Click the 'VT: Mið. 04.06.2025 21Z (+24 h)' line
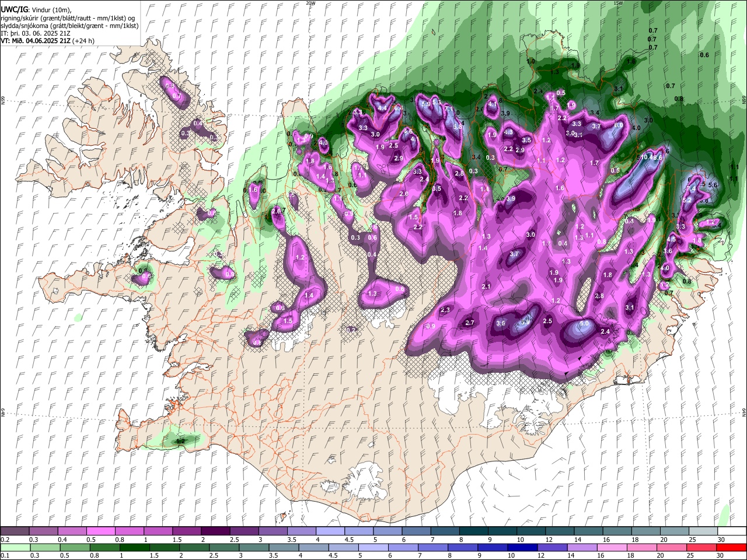Image resolution: width=747 pixels, height=560 pixels. (47, 41)
